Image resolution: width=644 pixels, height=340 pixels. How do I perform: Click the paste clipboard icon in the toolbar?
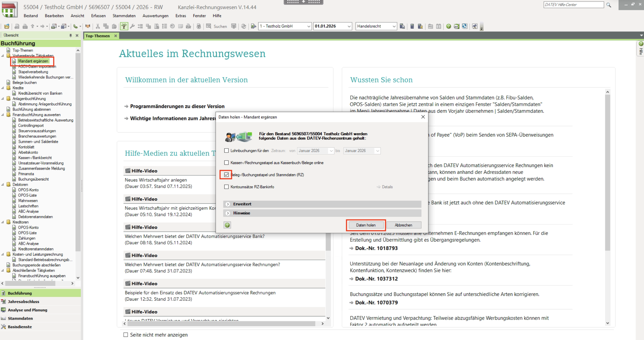[x=114, y=26]
